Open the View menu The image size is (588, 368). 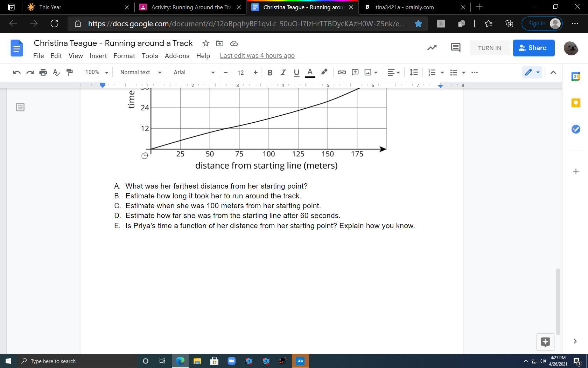(76, 56)
